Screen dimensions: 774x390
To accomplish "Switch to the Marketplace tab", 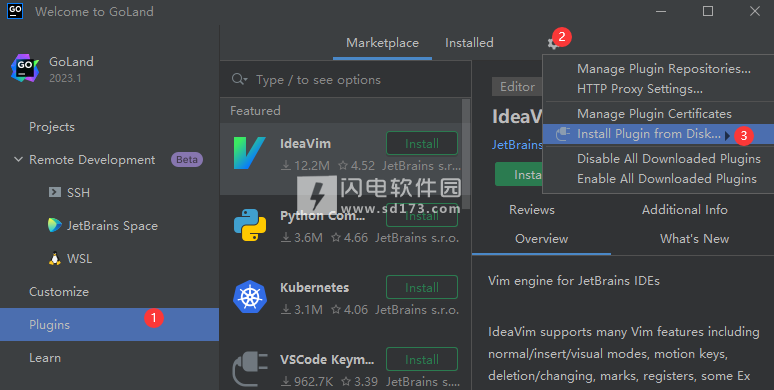I will pos(382,43).
